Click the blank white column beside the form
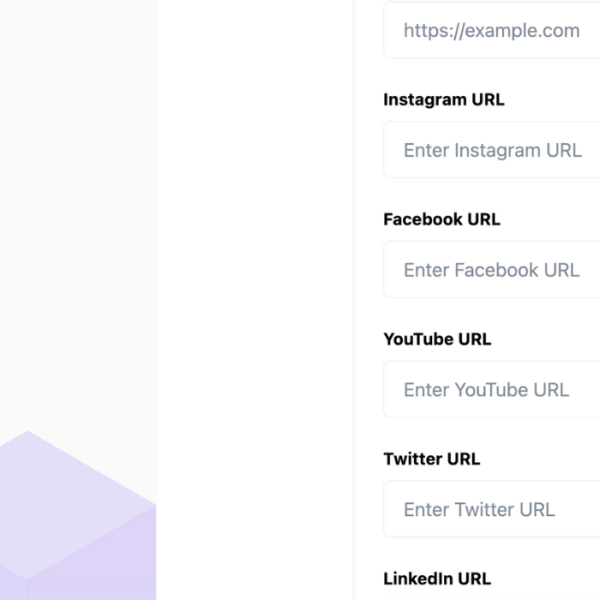The width and height of the screenshot is (600, 600). (x=255, y=300)
